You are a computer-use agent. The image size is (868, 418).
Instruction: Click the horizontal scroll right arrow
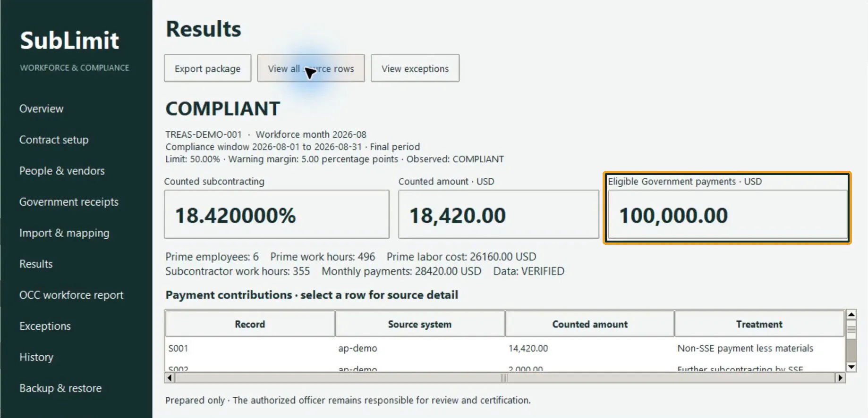[840, 378]
